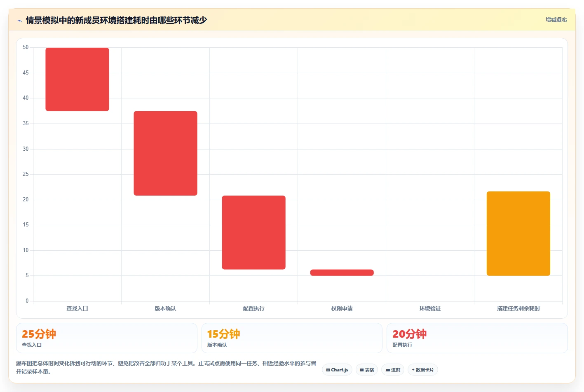Click the y-axis value 10
The height and width of the screenshot is (392, 584).
(26, 250)
